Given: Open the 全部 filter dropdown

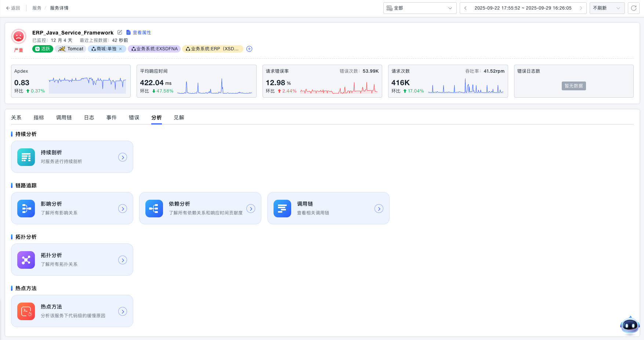Looking at the screenshot, I should [x=420, y=8].
